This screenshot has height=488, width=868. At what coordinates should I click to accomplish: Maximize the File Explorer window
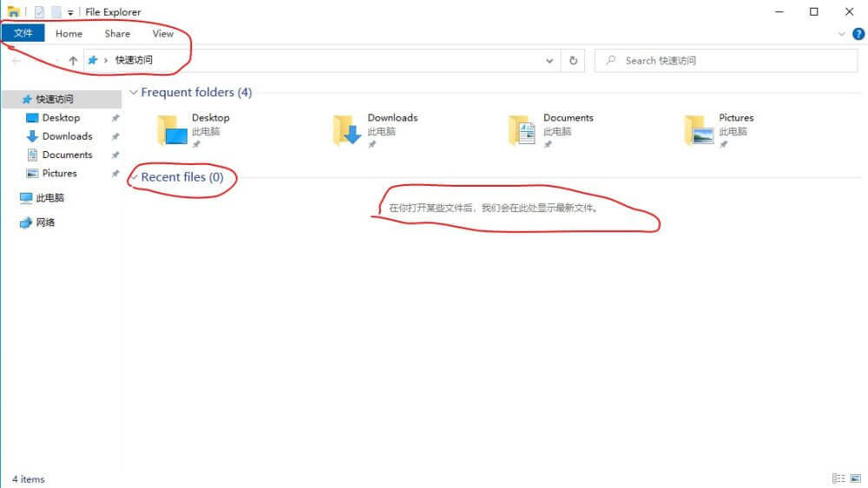pos(814,11)
